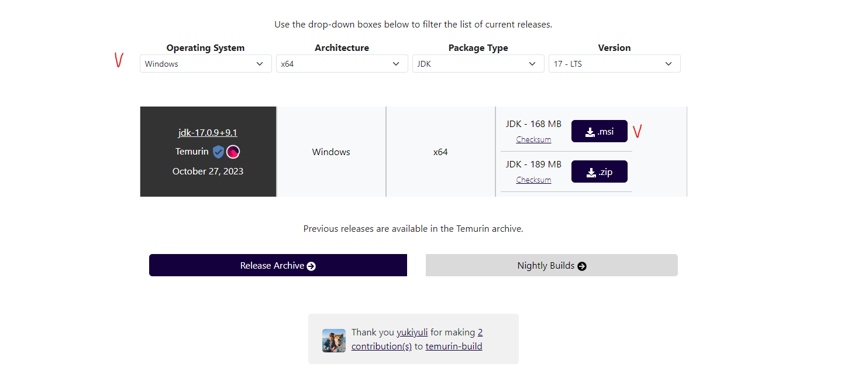Click the October 27, 2023 release date
Viewport: 868px width, 391px height.
[208, 172]
